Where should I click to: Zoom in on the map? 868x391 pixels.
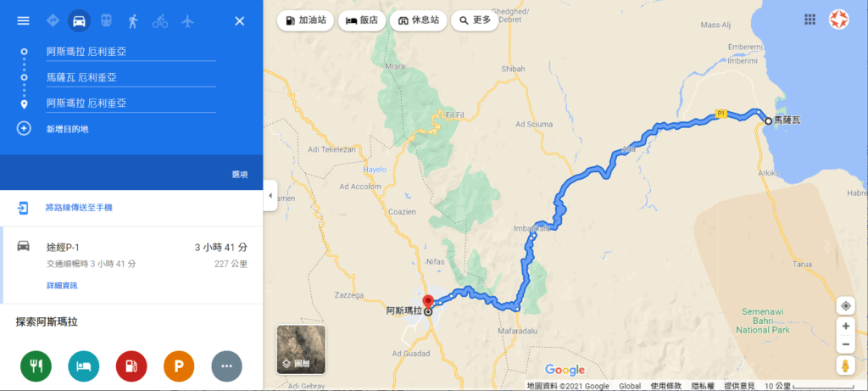[845, 327]
